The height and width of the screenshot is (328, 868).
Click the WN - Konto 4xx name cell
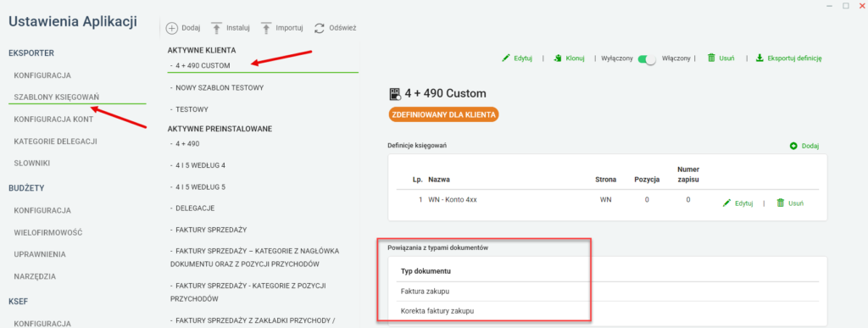click(x=453, y=200)
